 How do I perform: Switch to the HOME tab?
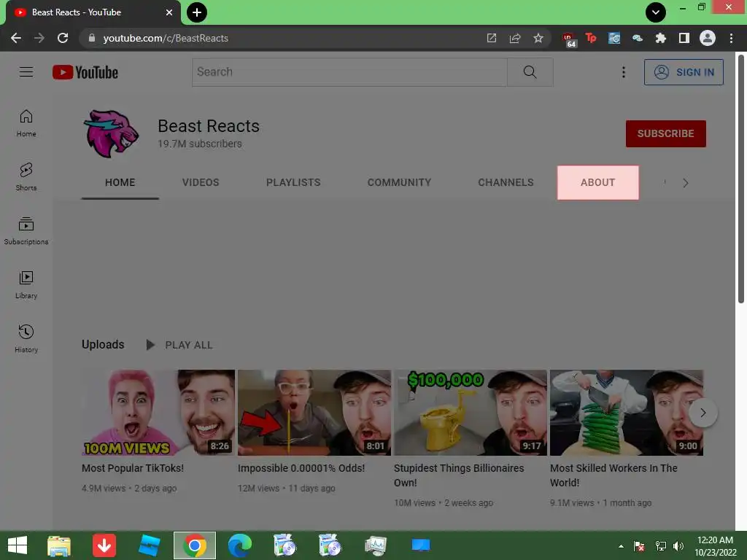coord(120,182)
